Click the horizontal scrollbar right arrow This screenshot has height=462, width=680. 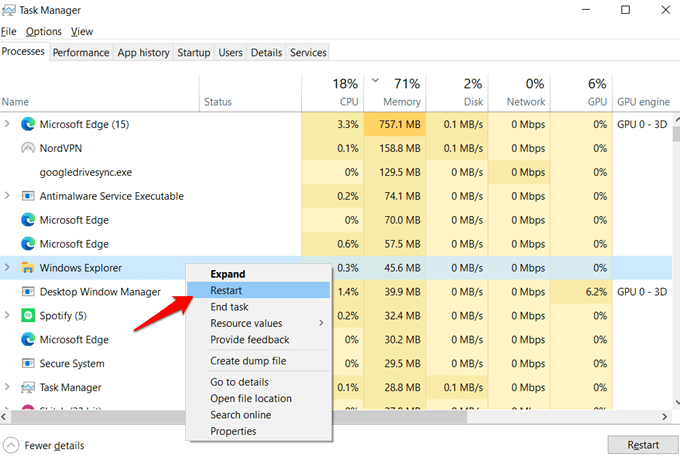[665, 417]
